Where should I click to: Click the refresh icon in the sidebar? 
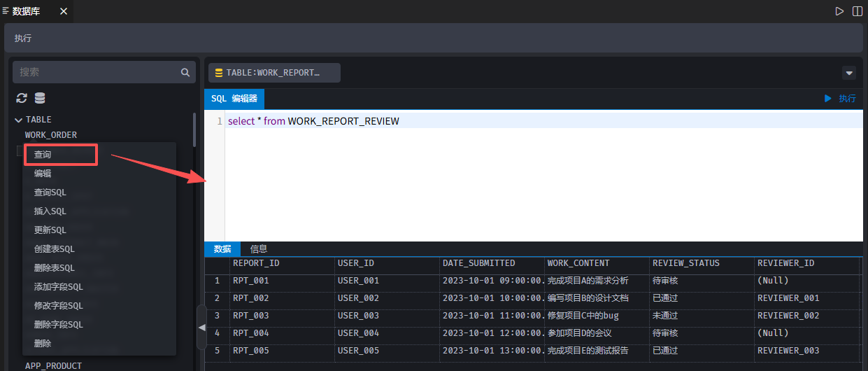point(22,99)
